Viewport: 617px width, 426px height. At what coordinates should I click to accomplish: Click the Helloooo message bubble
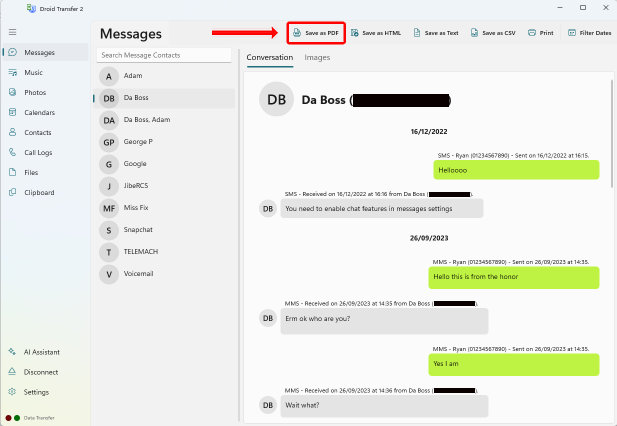pos(516,170)
